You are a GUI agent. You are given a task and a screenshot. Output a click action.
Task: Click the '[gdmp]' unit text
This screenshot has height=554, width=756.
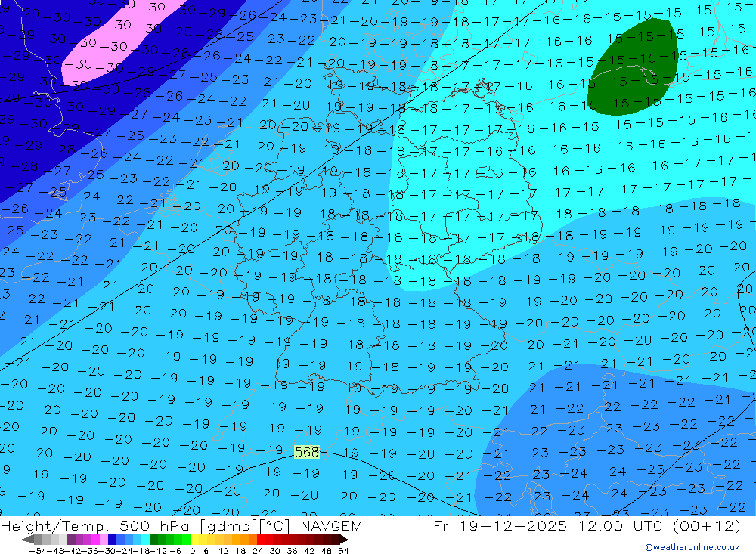[x=228, y=525]
